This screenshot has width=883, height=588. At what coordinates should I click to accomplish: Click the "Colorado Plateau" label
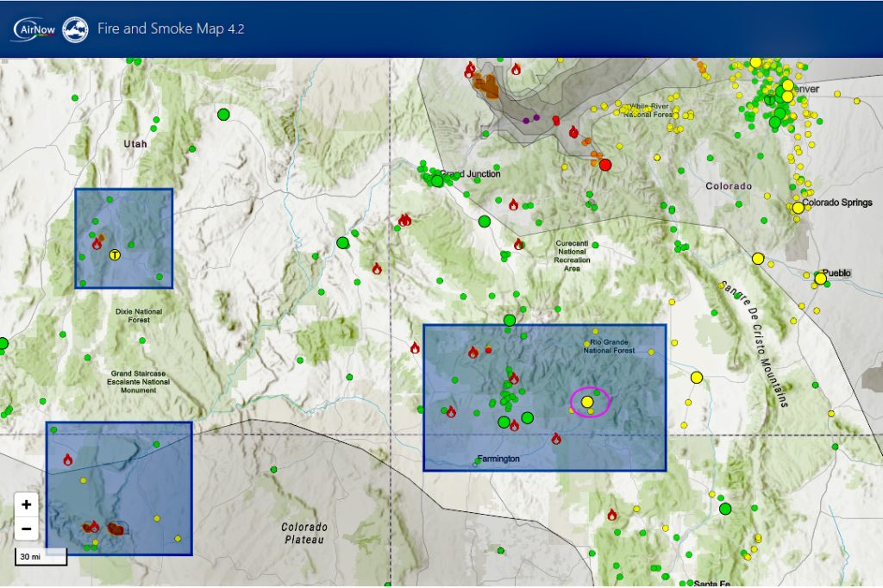click(x=304, y=534)
